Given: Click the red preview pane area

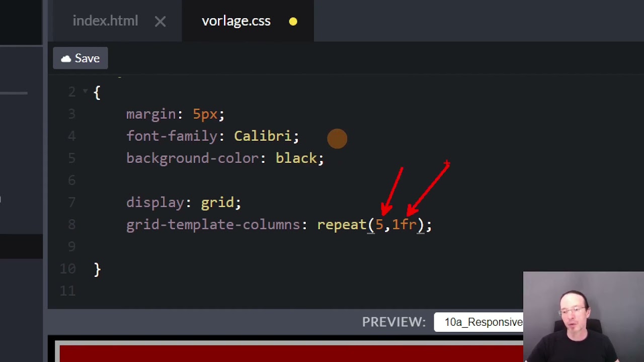Looking at the screenshot, I should [x=292, y=353].
